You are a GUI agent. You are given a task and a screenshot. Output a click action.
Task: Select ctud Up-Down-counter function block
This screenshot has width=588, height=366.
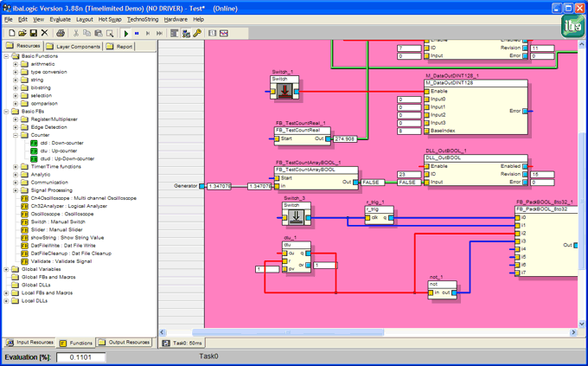[62, 159]
